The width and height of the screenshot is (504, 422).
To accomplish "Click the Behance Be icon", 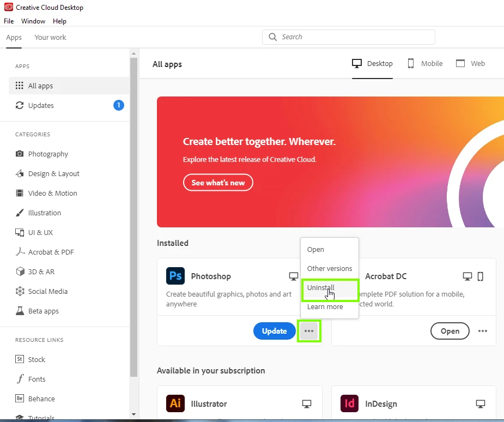I will tap(20, 398).
